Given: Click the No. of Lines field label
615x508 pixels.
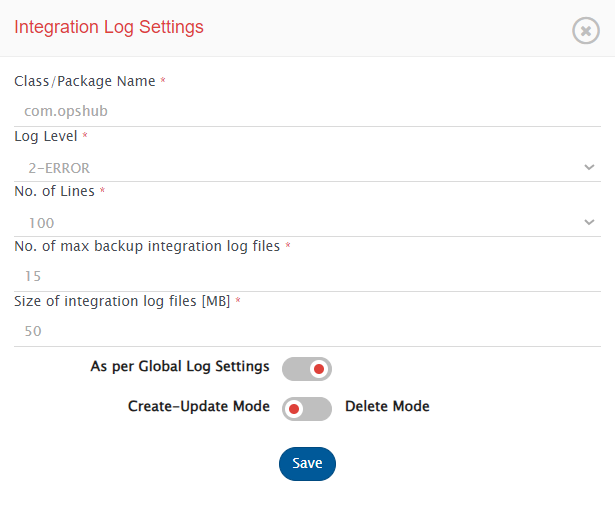Looking at the screenshot, I should tap(55, 190).
